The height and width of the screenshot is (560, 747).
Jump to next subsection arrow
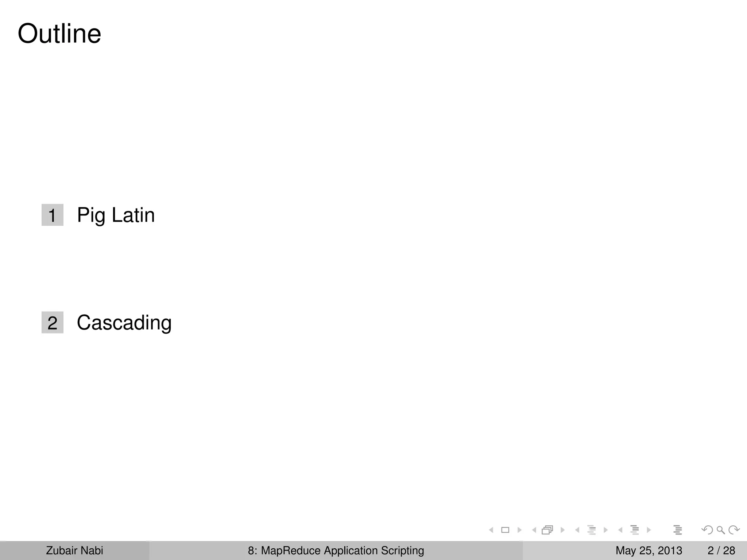[605, 530]
